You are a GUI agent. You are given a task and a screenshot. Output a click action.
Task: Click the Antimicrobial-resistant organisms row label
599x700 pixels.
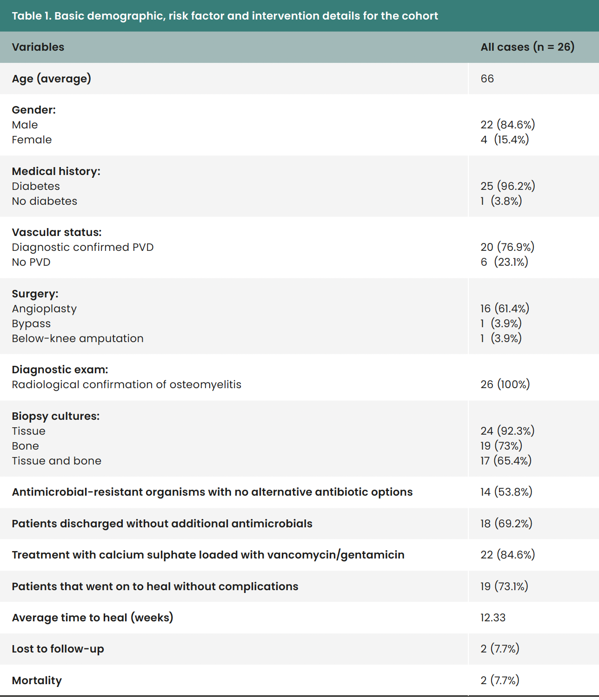(x=212, y=492)
